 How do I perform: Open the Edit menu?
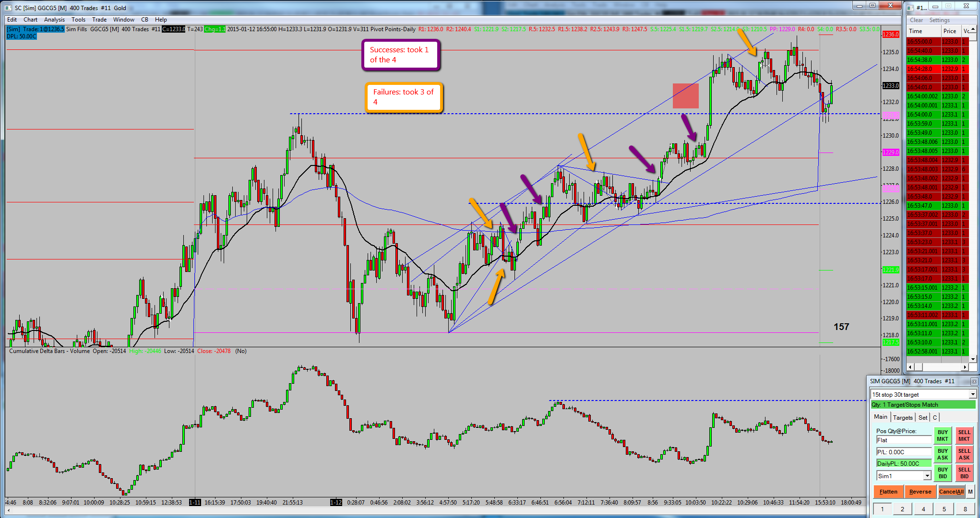(x=12, y=20)
